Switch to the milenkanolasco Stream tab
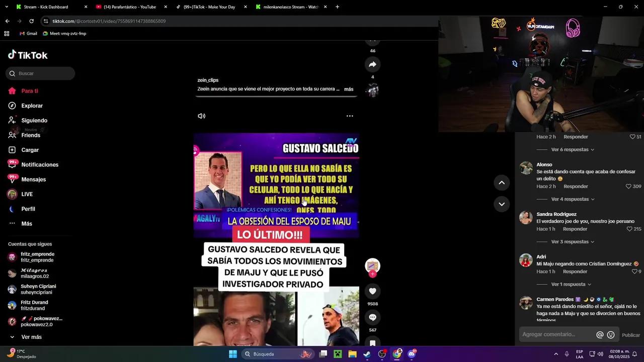Viewport: 644px width, 362px height. (x=291, y=7)
